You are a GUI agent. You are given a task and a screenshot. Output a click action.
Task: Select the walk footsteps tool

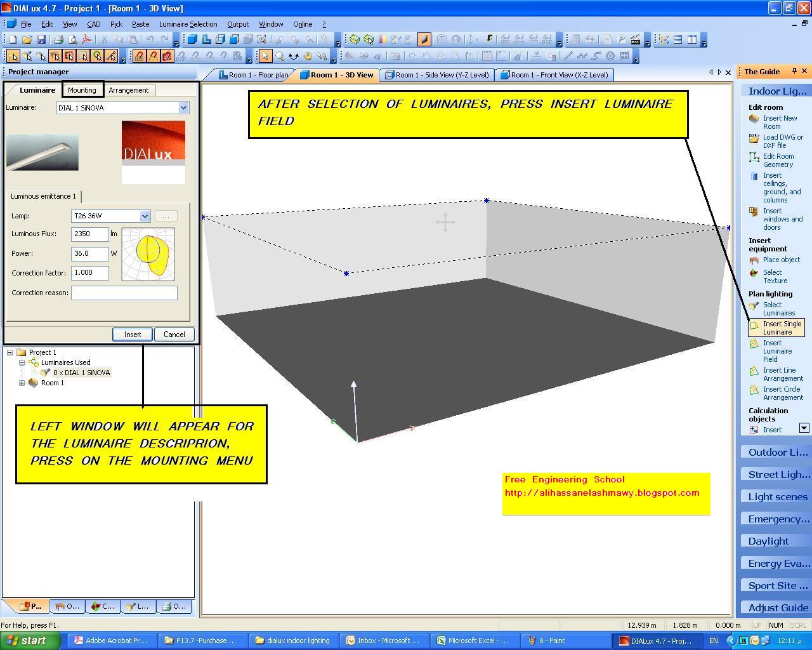pyautogui.click(x=321, y=56)
